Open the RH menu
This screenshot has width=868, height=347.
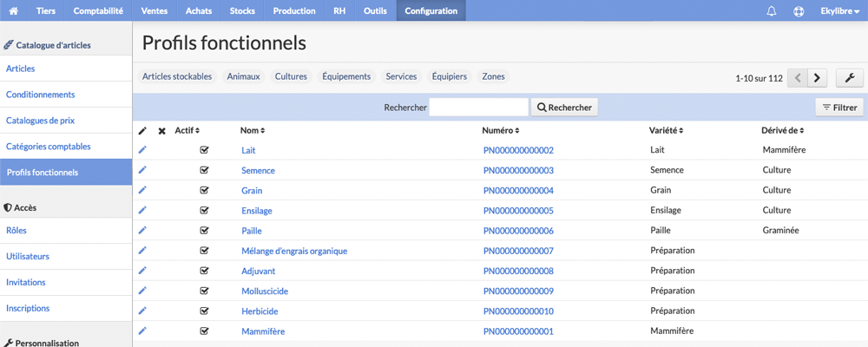click(339, 10)
